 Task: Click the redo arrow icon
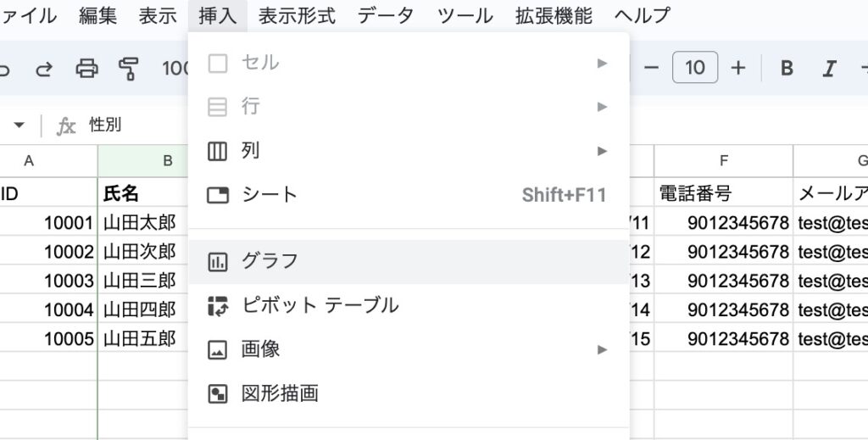click(44, 69)
